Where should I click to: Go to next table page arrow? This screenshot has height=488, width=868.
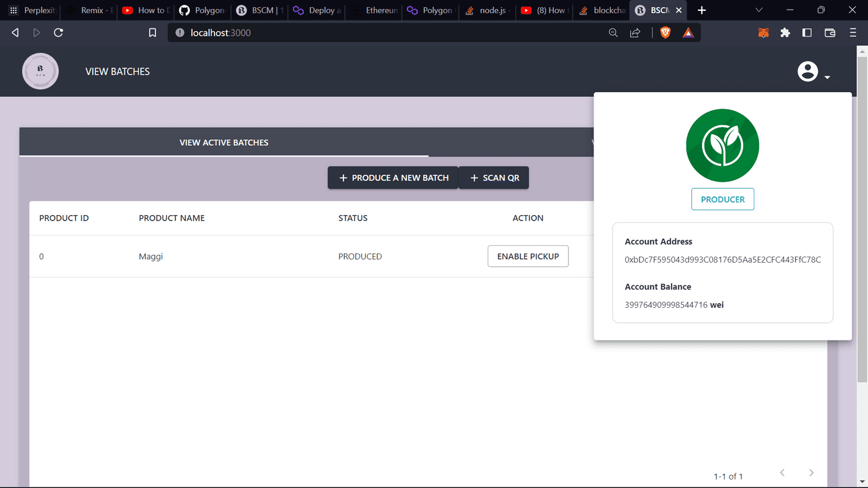(x=811, y=472)
